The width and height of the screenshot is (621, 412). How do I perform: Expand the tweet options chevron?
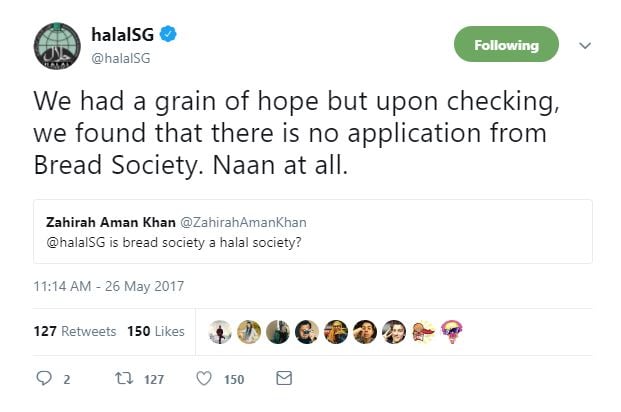586,45
